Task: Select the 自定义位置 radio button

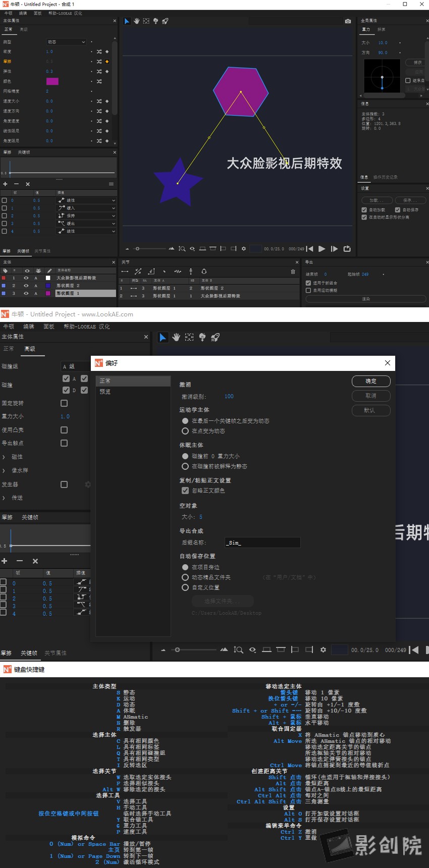Action: pos(185,587)
